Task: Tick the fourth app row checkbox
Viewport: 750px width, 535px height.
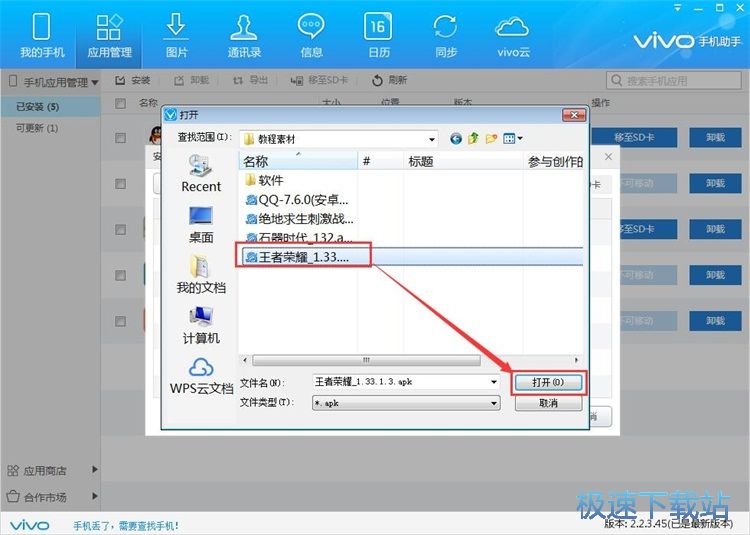Action: 121,275
